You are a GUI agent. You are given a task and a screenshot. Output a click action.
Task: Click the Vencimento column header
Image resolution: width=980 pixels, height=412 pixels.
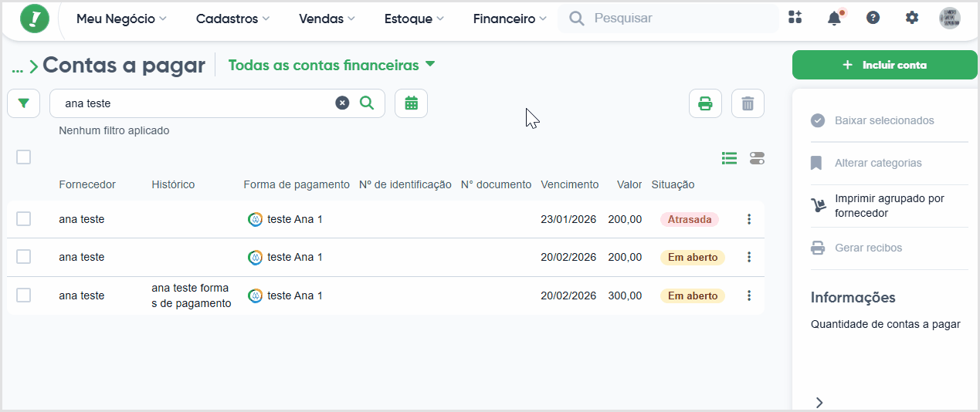coord(569,185)
